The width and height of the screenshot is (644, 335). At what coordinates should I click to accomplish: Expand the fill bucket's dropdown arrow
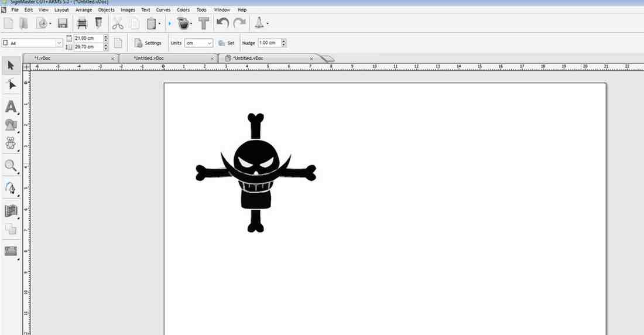(191, 23)
